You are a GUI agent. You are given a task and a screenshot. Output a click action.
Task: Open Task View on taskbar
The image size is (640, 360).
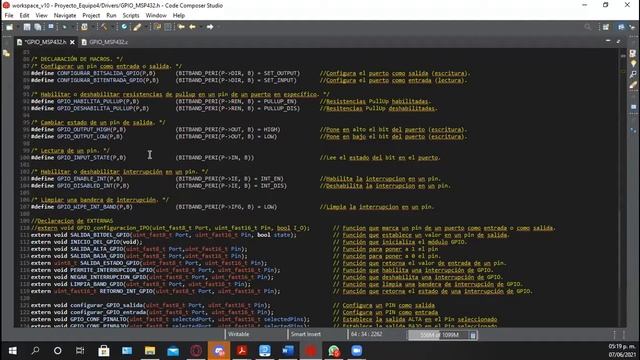coord(80,351)
